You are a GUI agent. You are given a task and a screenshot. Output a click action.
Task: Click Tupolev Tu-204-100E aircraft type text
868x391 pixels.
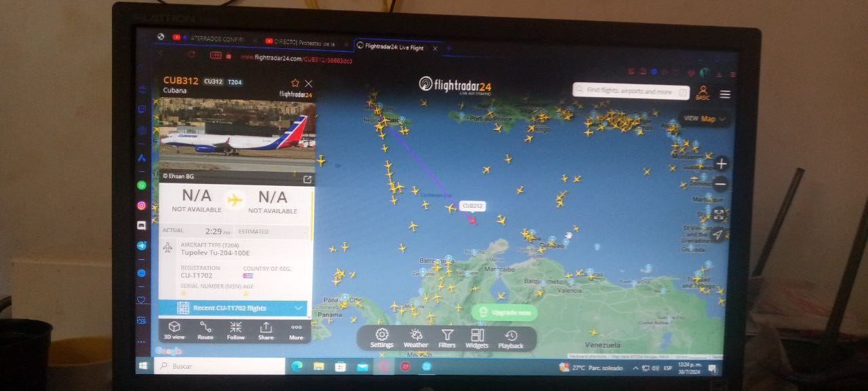point(215,253)
